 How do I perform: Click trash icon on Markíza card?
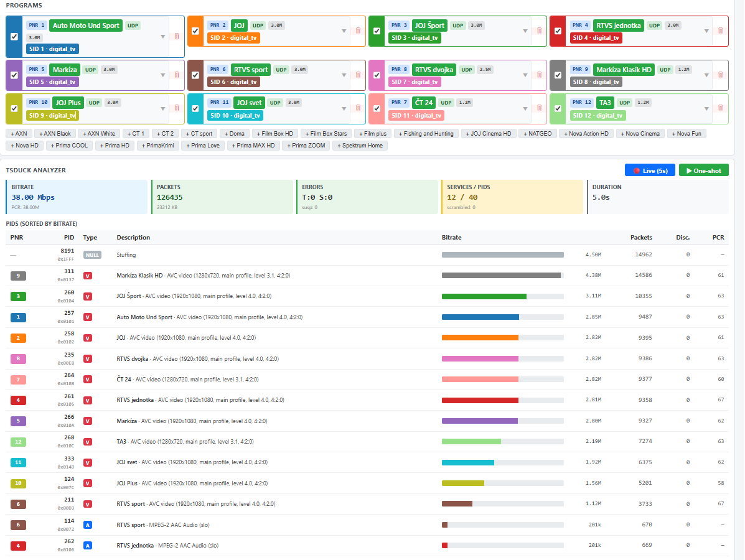[177, 75]
